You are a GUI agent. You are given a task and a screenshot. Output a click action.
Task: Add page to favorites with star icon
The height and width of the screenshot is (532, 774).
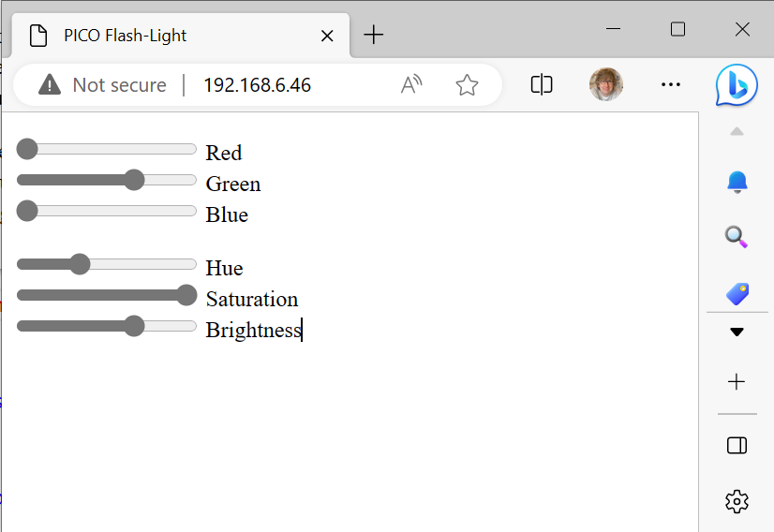[467, 85]
